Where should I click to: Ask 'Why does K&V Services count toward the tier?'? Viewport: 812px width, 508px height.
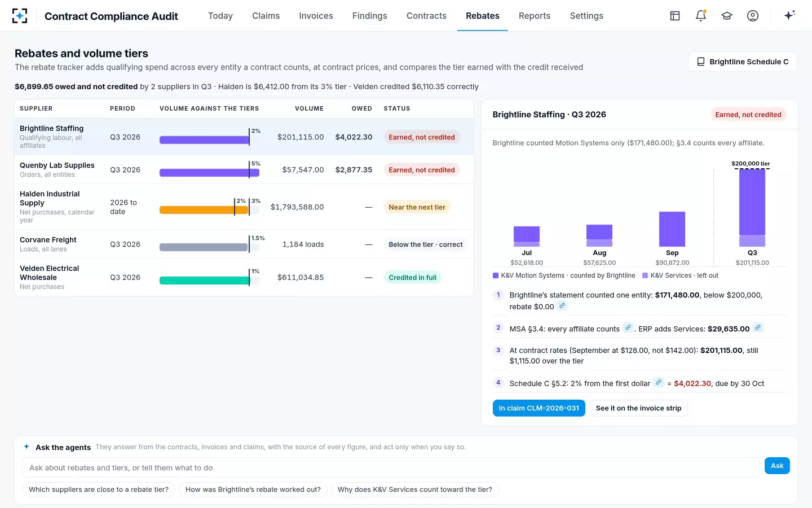pos(415,489)
